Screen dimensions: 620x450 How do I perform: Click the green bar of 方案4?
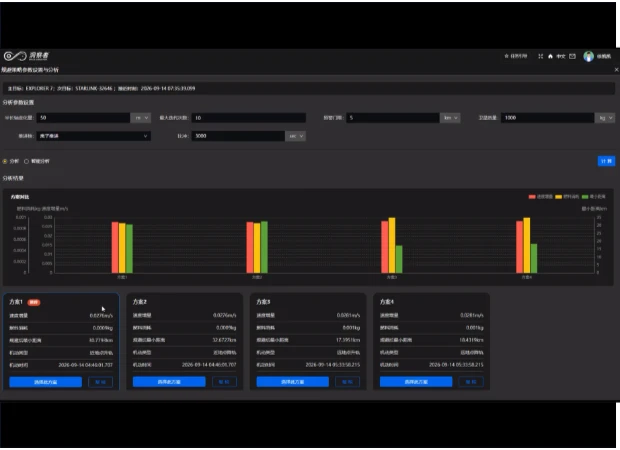click(x=534, y=259)
